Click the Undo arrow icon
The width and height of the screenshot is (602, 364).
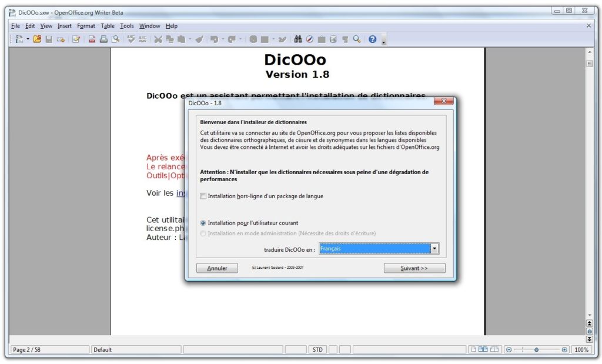pyautogui.click(x=214, y=39)
